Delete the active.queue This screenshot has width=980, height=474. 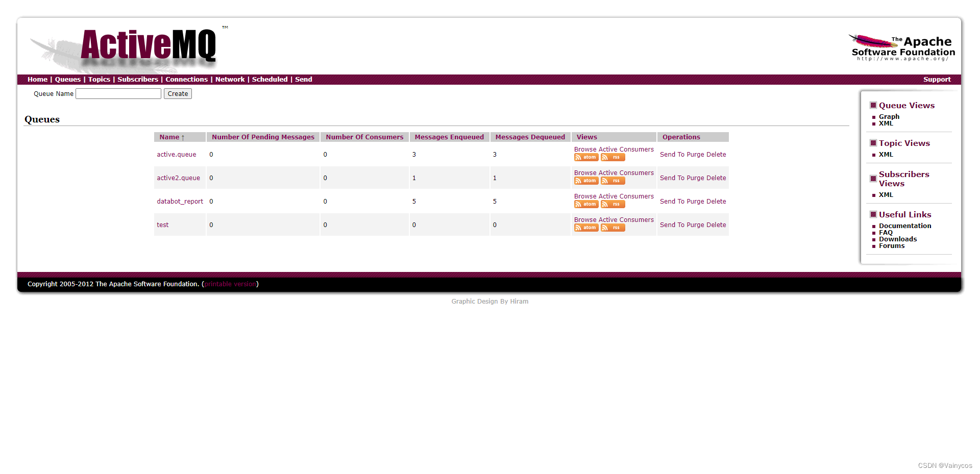(716, 155)
